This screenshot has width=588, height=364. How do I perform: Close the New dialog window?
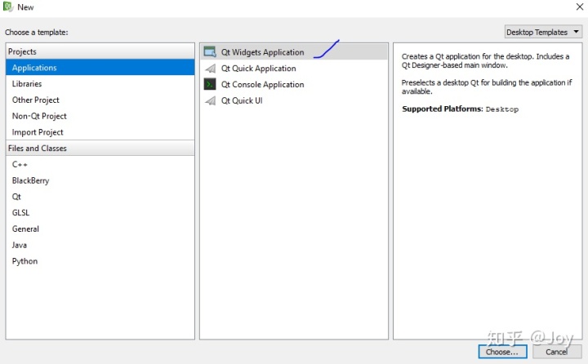[x=579, y=7]
